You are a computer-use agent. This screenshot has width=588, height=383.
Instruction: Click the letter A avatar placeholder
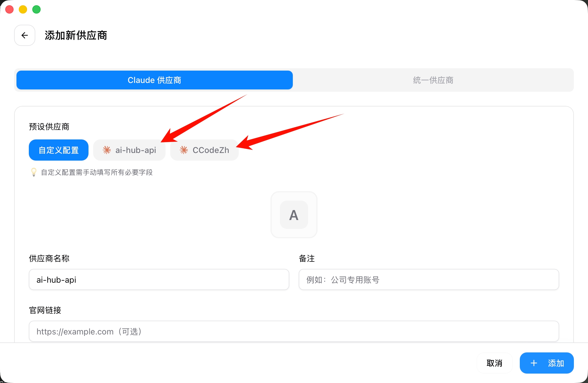tap(294, 215)
